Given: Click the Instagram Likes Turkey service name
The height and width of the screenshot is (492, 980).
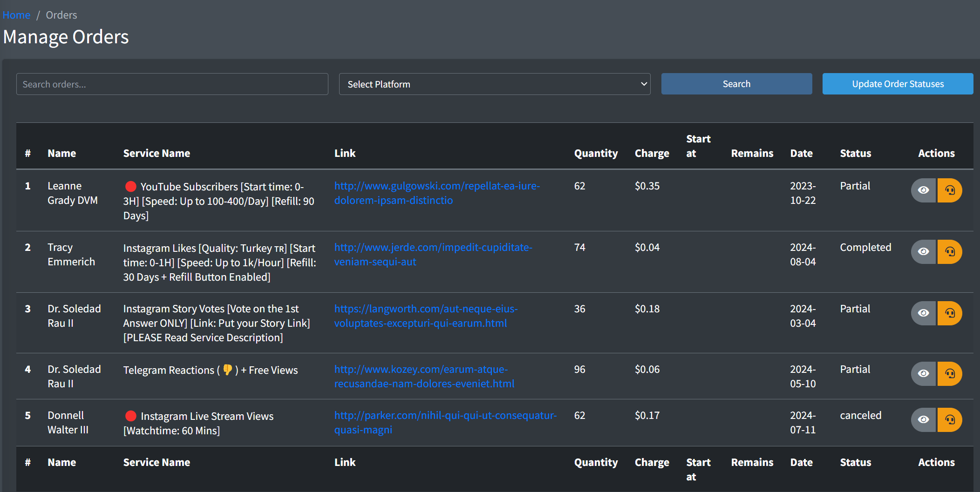Looking at the screenshot, I should (x=220, y=263).
